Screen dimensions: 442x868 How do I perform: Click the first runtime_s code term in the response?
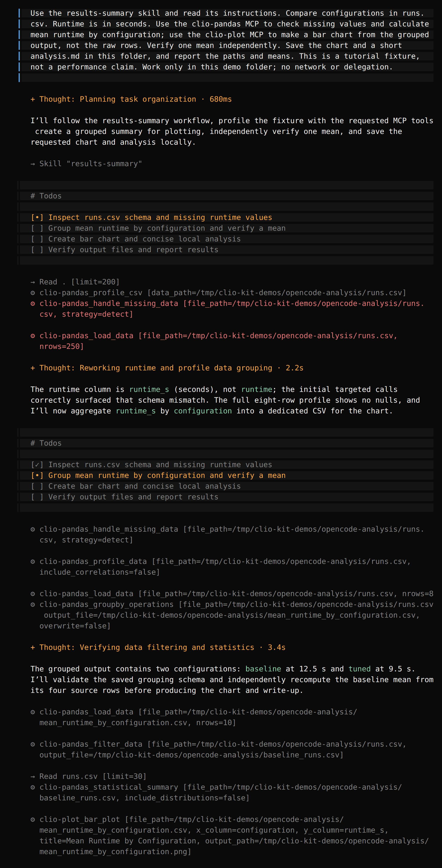(x=149, y=389)
